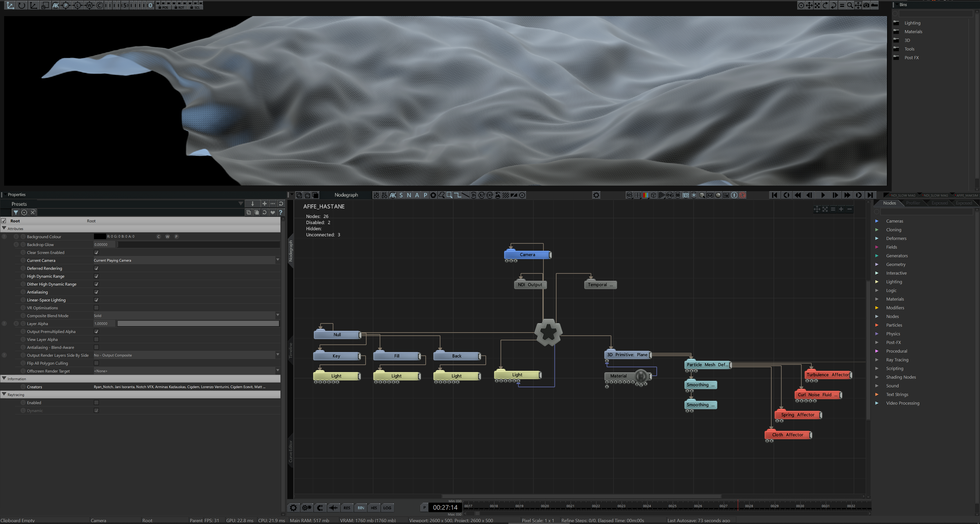Switch to the Profiler tab

click(x=913, y=203)
